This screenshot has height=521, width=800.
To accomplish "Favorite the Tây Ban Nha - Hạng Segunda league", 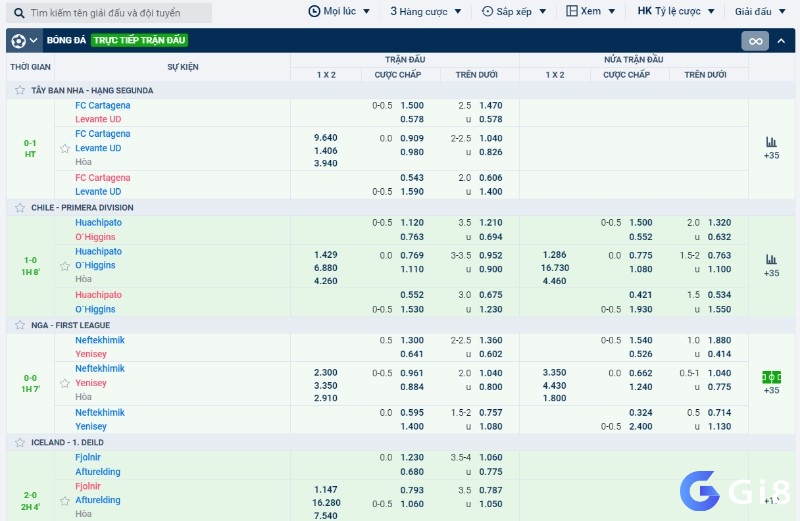I will (20, 90).
